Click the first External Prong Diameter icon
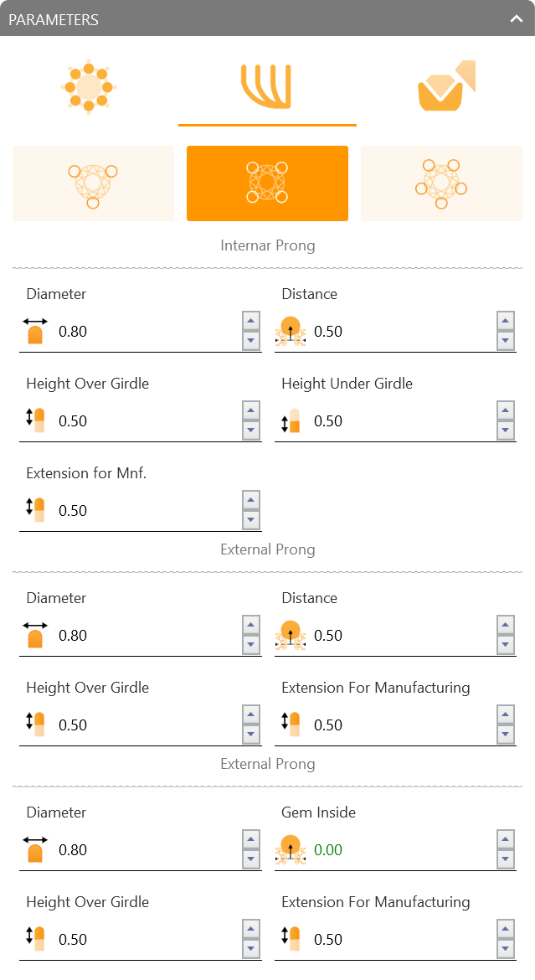This screenshot has width=535, height=980. coord(36,635)
